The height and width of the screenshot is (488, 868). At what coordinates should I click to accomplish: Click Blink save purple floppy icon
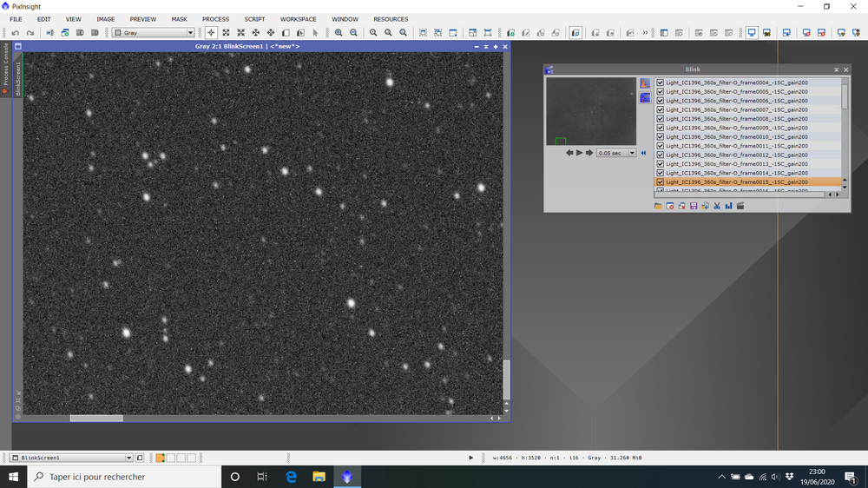693,206
